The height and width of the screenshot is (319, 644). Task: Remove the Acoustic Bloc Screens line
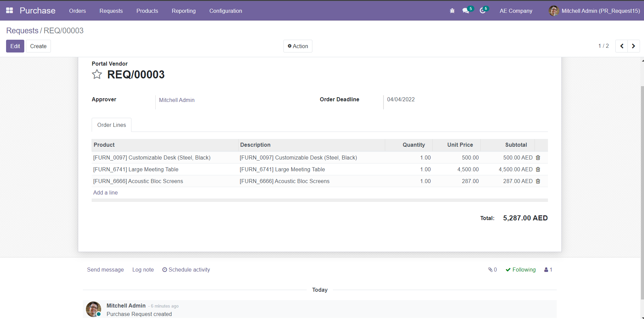[538, 181]
